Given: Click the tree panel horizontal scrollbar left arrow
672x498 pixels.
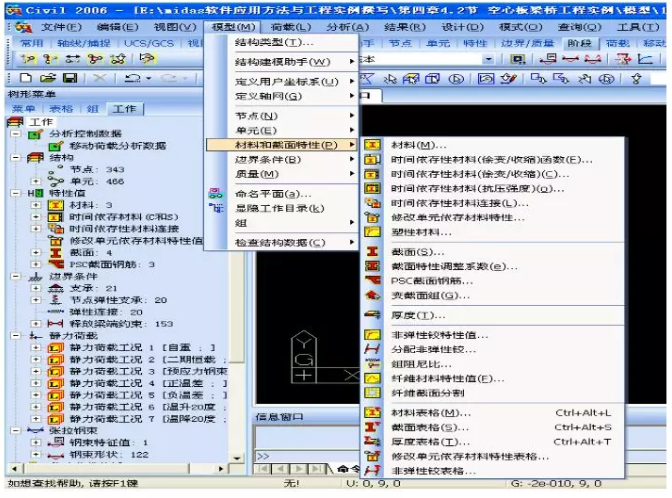Looking at the screenshot, I should (15, 469).
